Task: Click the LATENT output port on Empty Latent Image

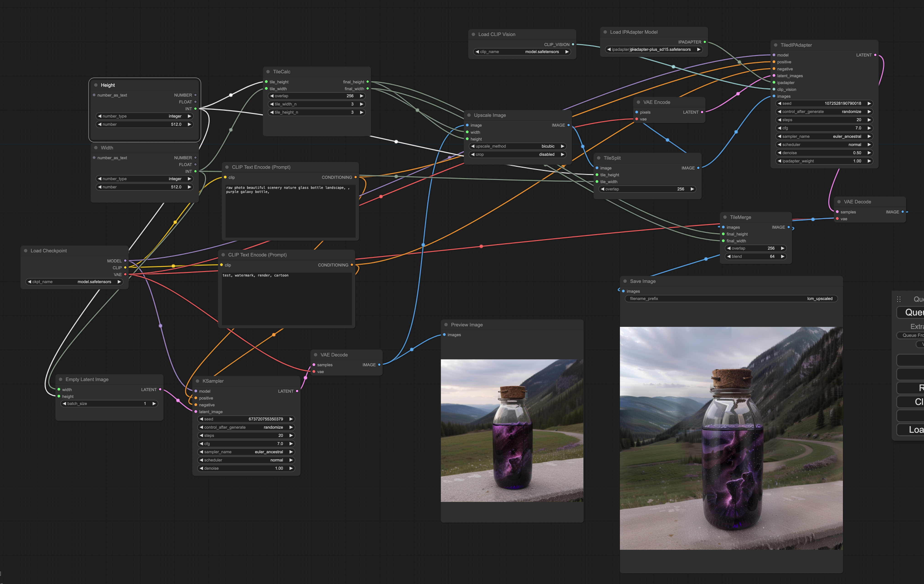Action: (x=160, y=390)
